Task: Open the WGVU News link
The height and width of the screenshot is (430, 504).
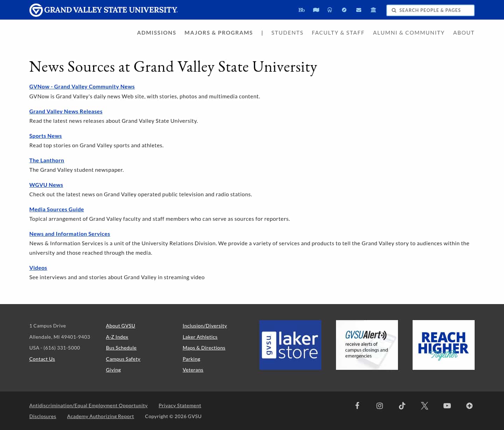Action: [46, 185]
